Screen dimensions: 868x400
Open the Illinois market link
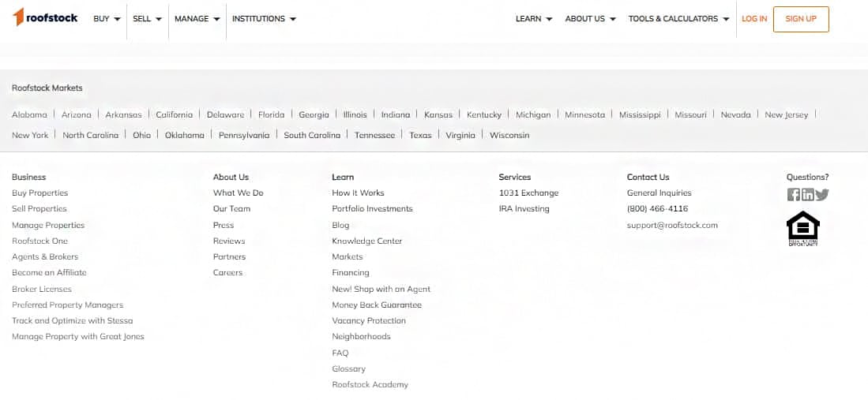355,115
